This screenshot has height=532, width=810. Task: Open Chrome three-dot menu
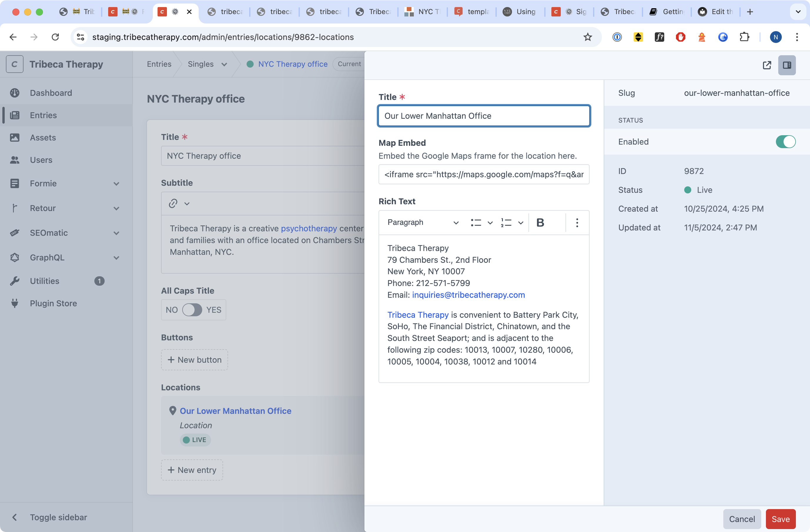(797, 37)
